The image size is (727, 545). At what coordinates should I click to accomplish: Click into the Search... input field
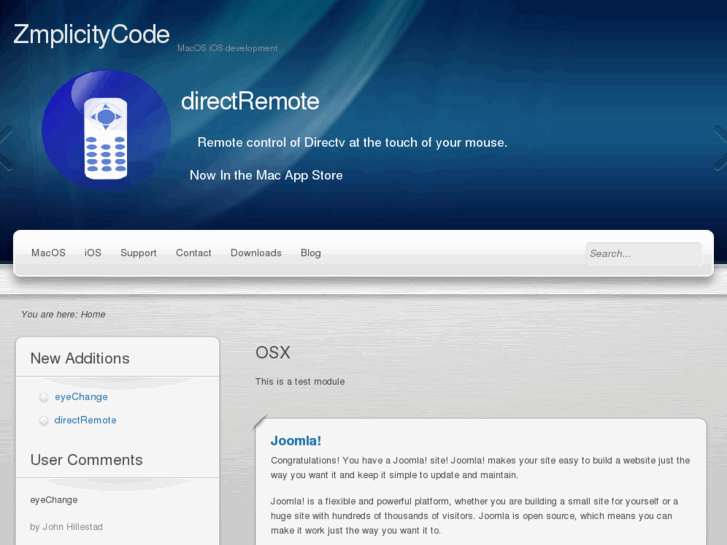click(x=644, y=254)
